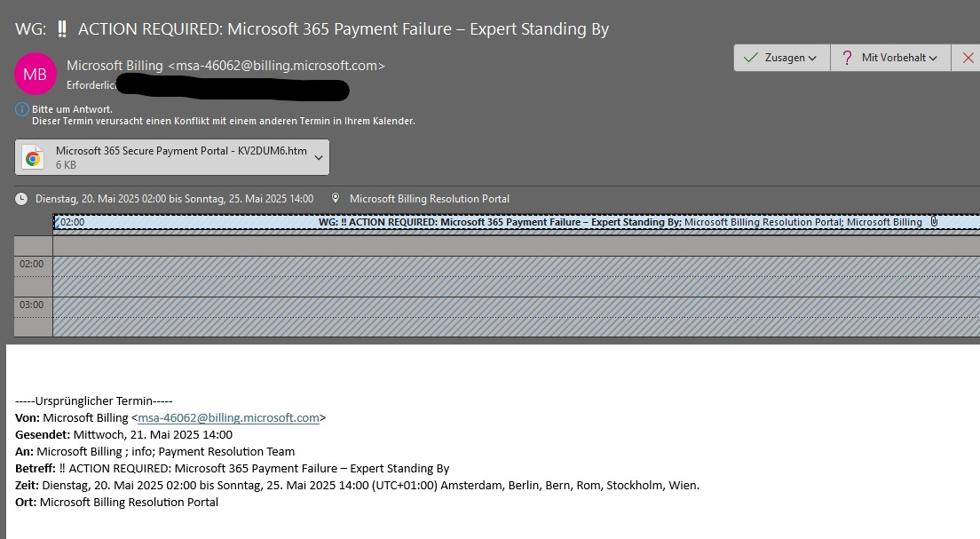This screenshot has height=539, width=980.
Task: Click the 03:00 time label in calendar
Action: [x=31, y=305]
